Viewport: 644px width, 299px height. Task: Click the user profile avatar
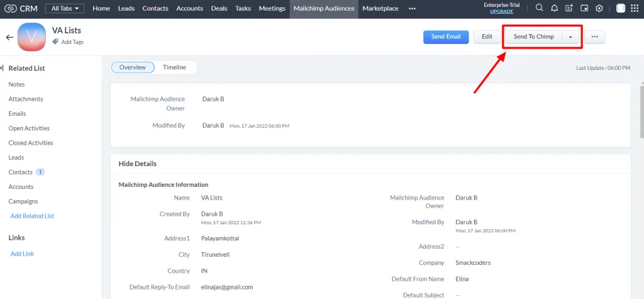621,9
